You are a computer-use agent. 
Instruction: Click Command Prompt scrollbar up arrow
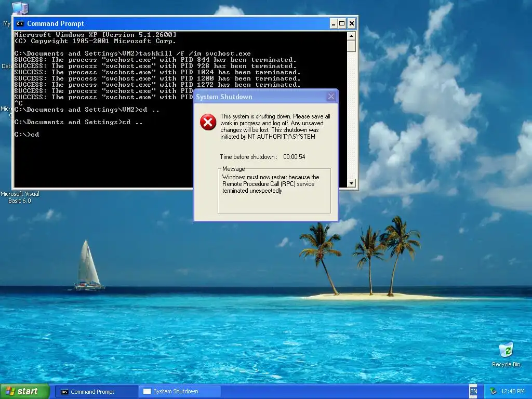tap(351, 36)
